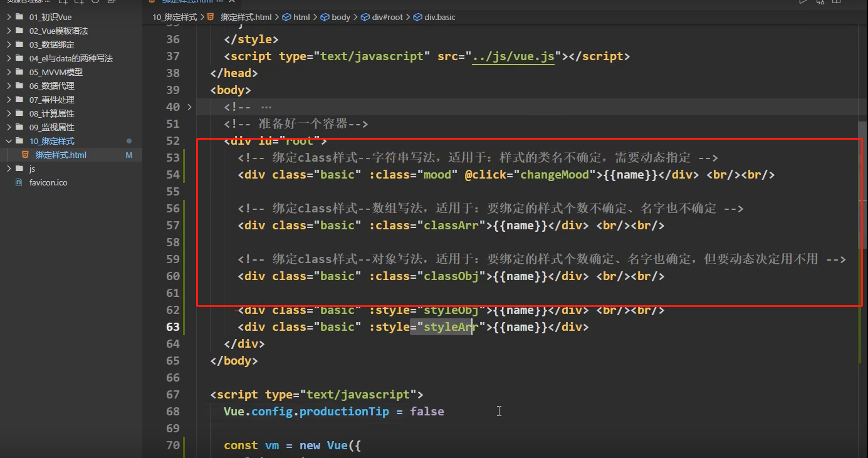Click the favicon.ico file icon
Image resolution: width=868 pixels, height=458 pixels.
coord(18,182)
